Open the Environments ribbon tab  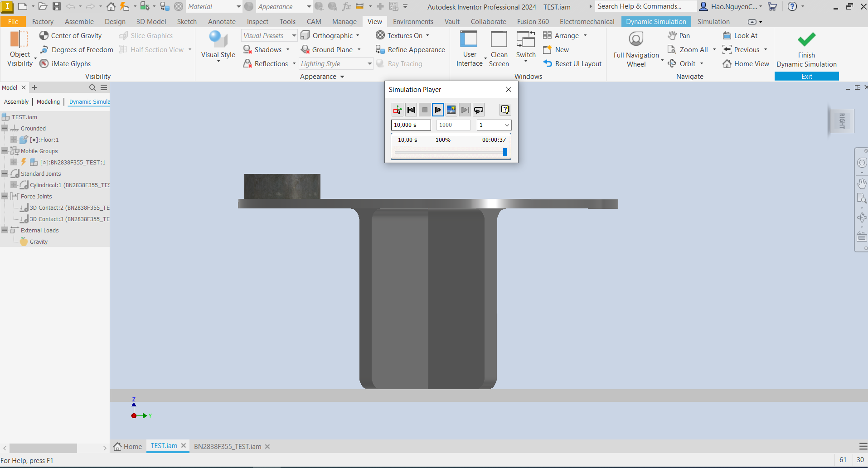pyautogui.click(x=413, y=22)
